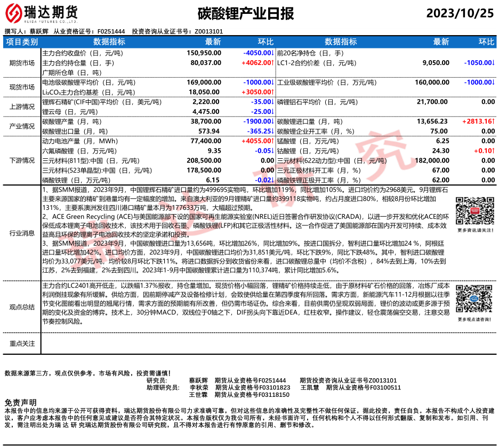The image size is (499, 448).
Task: Select the 期货市场 category row label
Action: click(x=22, y=63)
